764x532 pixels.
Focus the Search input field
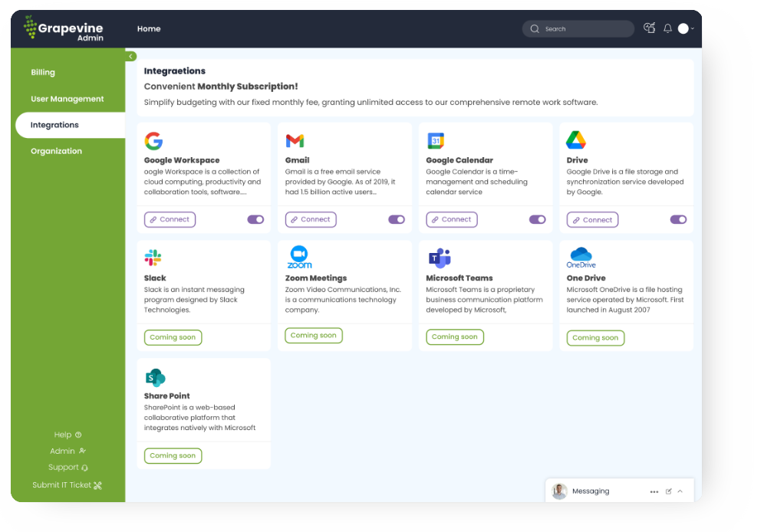point(583,29)
